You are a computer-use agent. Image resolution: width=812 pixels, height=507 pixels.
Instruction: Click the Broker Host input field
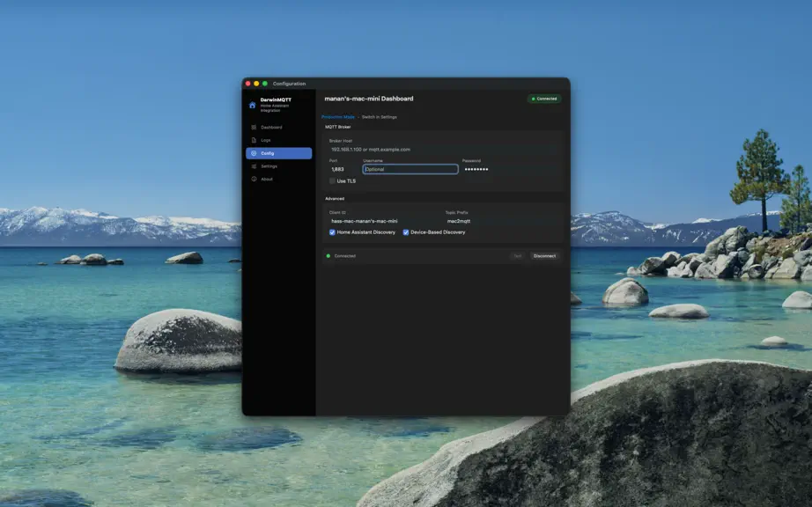tap(444, 150)
